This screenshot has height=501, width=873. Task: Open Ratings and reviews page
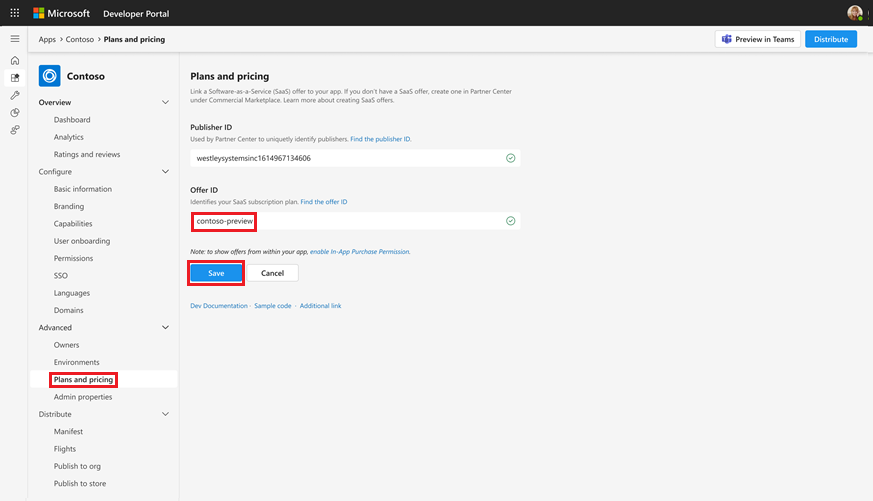coord(87,154)
